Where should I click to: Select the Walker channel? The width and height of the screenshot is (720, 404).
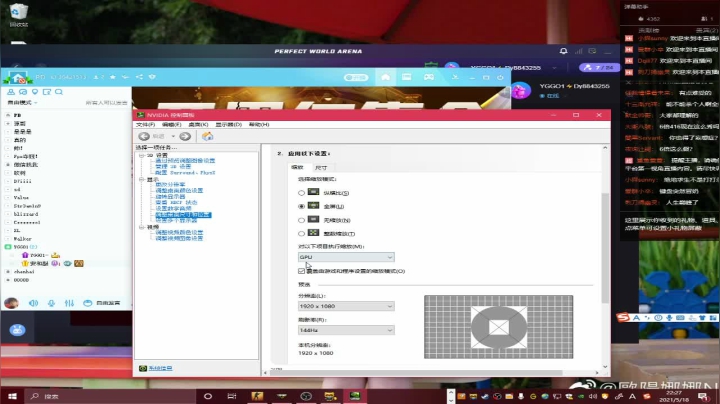click(x=22, y=239)
